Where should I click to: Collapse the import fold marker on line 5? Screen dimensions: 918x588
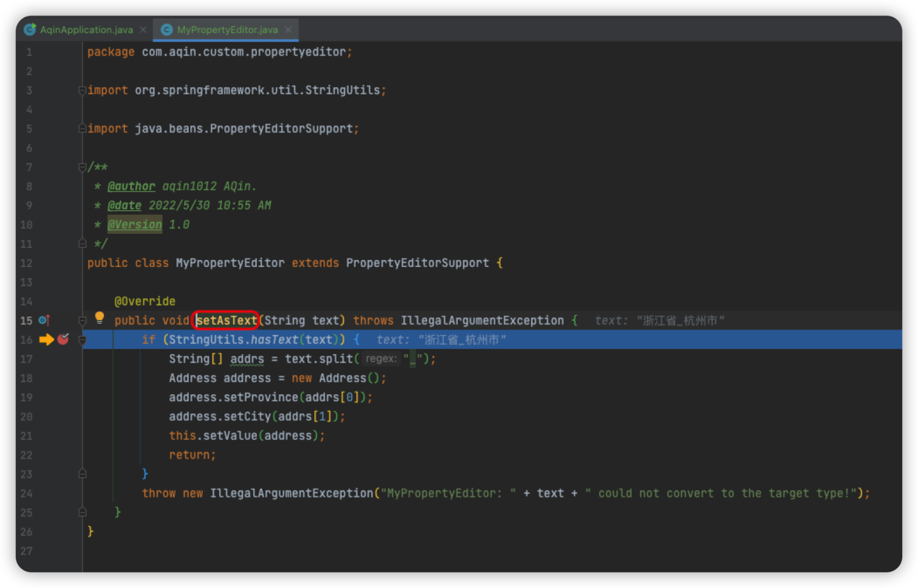(x=82, y=129)
